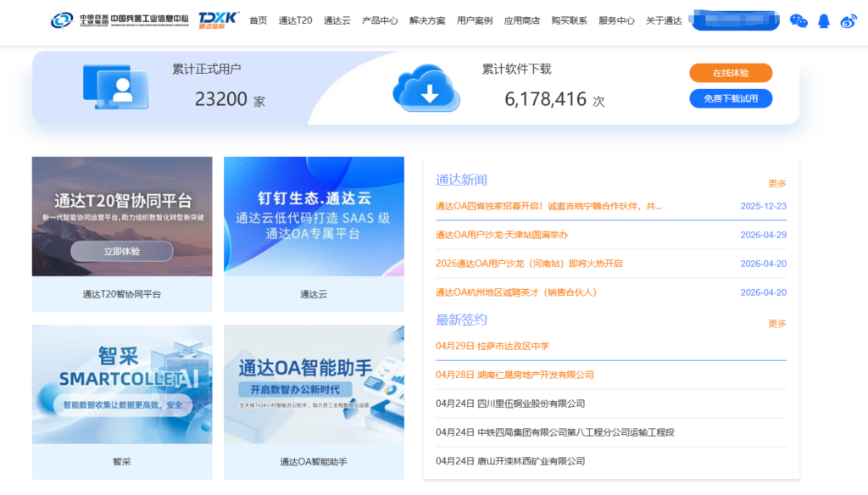Open signing 唐山开滦林西矿业有限公司
The image size is (868, 495).
coord(510,461)
